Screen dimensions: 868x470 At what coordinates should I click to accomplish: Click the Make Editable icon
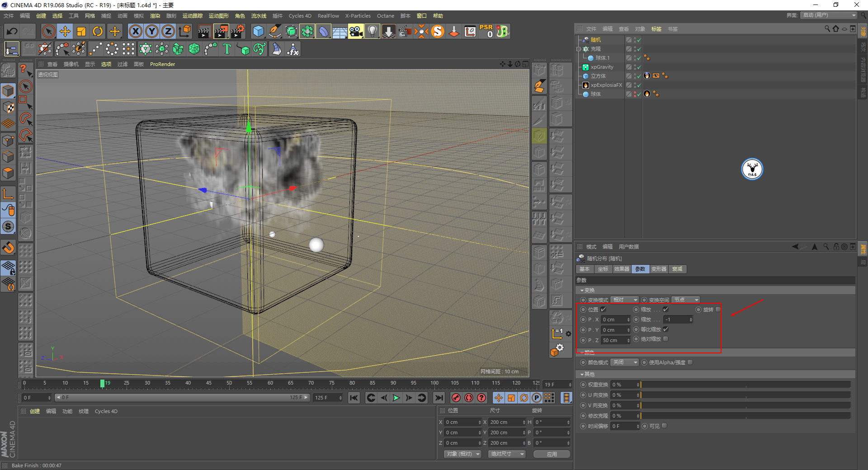pyautogui.click(x=8, y=70)
